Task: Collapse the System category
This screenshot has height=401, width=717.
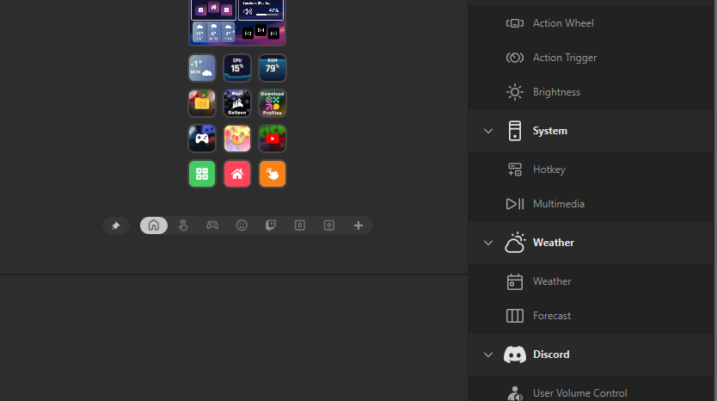Action: pyautogui.click(x=488, y=131)
